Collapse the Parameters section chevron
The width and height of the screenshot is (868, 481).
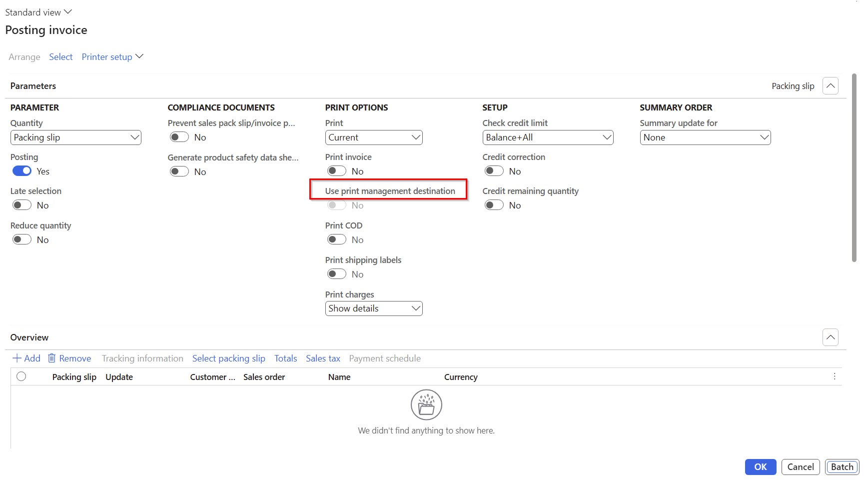point(830,86)
